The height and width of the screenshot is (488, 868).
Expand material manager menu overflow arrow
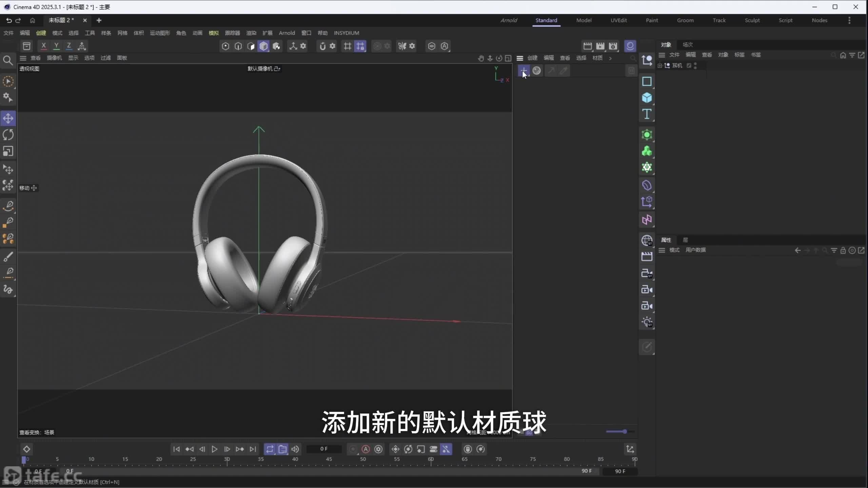point(610,58)
